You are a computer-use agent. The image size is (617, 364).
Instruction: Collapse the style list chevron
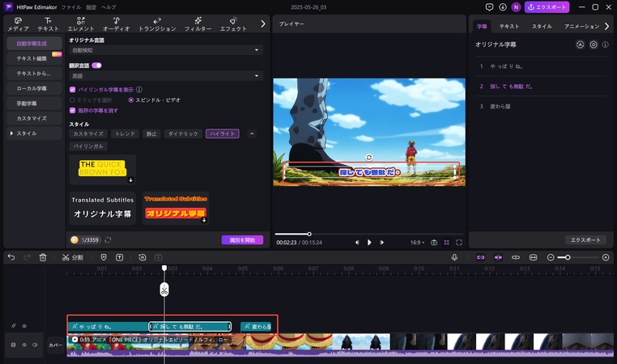252,133
